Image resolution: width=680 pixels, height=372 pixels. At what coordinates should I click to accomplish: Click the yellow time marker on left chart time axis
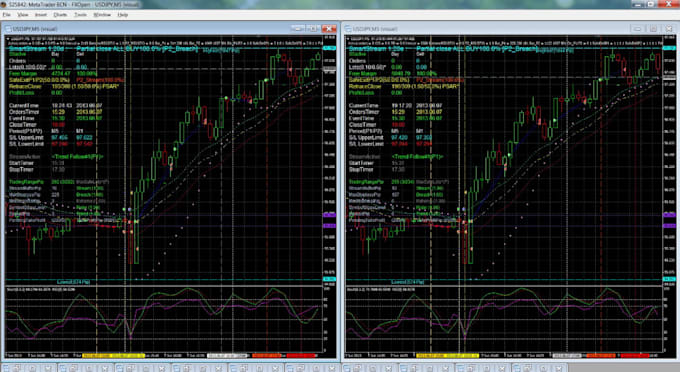pyautogui.click(x=113, y=356)
